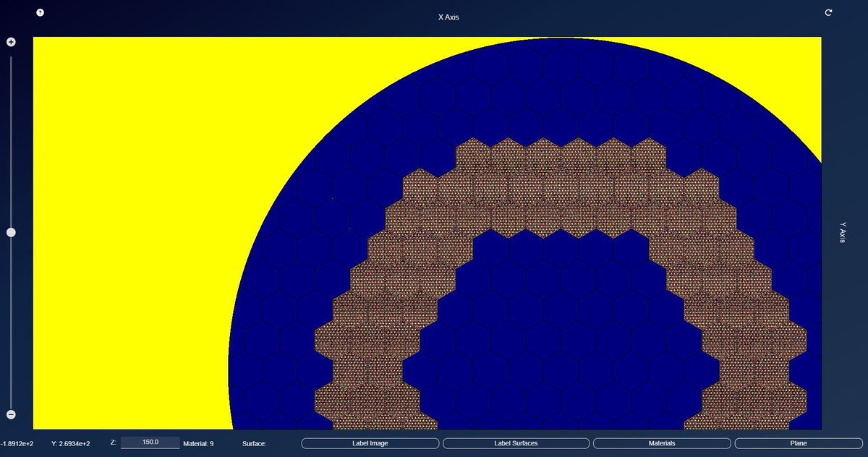This screenshot has width=868, height=457.
Task: Click the Z value input field
Action: (x=150, y=443)
